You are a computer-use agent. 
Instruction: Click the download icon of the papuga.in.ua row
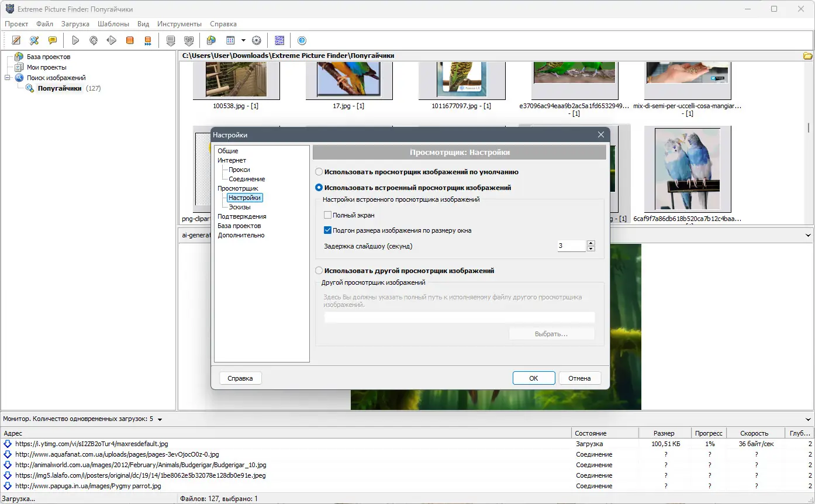click(x=8, y=486)
